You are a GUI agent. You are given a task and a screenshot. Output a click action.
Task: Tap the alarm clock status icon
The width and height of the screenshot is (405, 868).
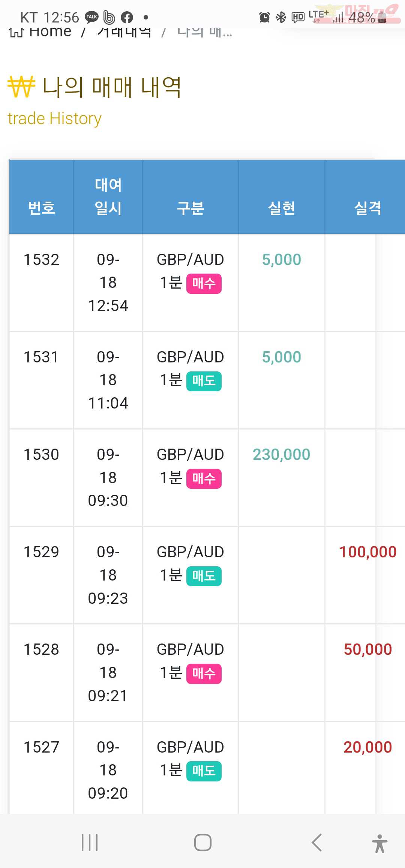pos(264,17)
